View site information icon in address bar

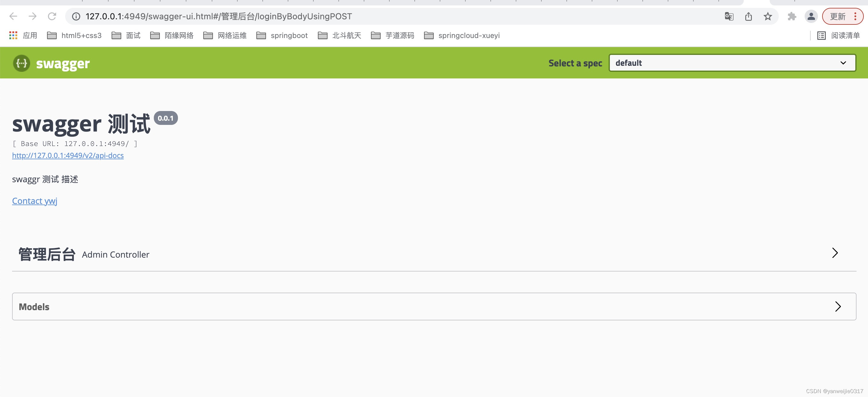tap(76, 16)
